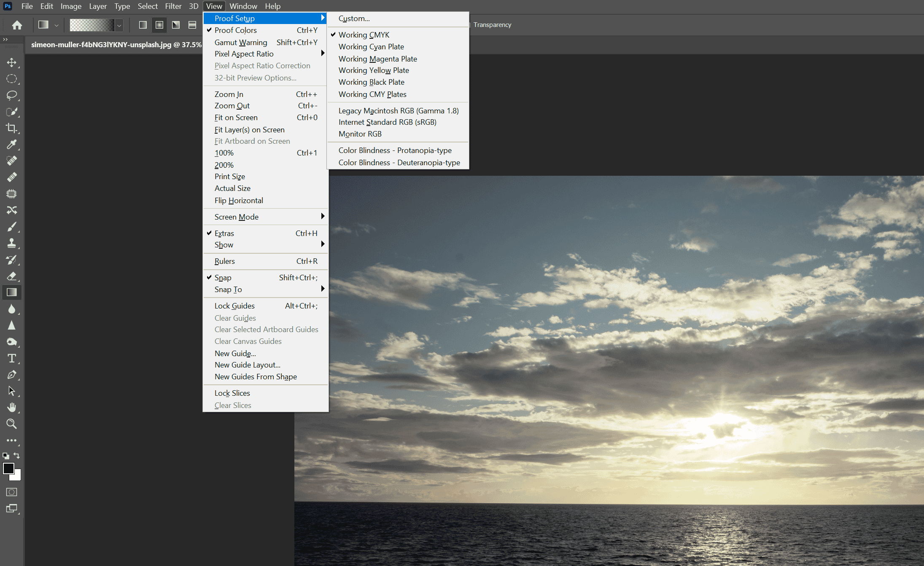924x566 pixels.
Task: Click the foreground color swatch
Action: pyautogui.click(x=8, y=469)
